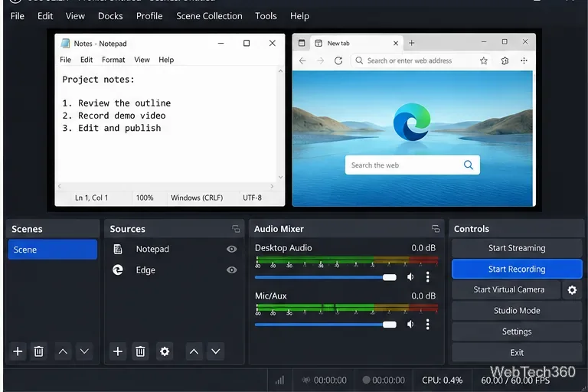The height and width of the screenshot is (392, 588).
Task: Move source up in Sources panel
Action: tap(194, 351)
